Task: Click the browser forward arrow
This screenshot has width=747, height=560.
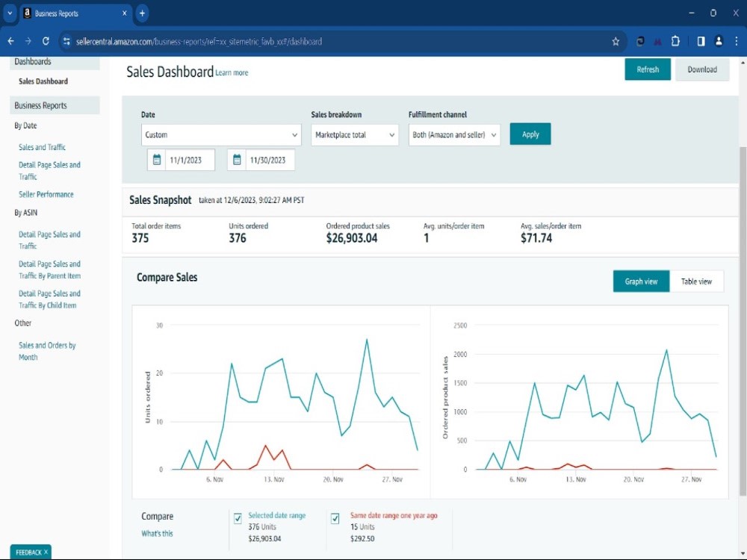Action: click(28, 41)
